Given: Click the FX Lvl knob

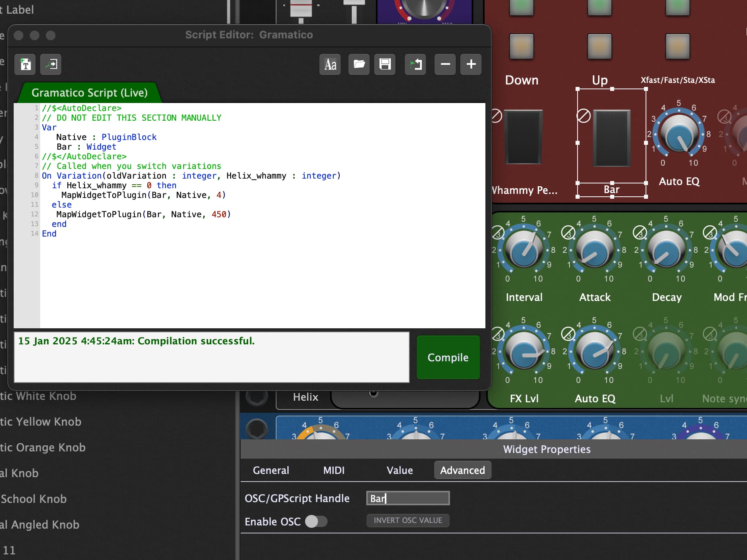Looking at the screenshot, I should click(524, 351).
